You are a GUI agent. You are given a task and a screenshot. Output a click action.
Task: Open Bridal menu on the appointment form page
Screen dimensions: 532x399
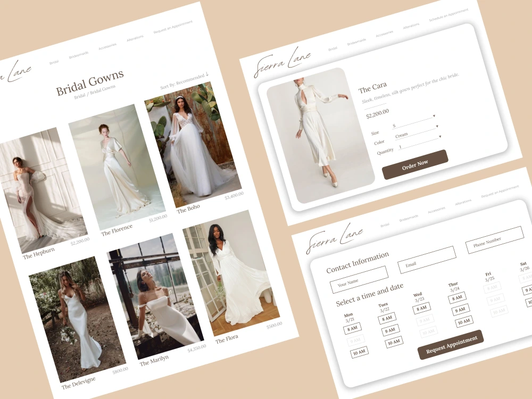click(x=385, y=225)
